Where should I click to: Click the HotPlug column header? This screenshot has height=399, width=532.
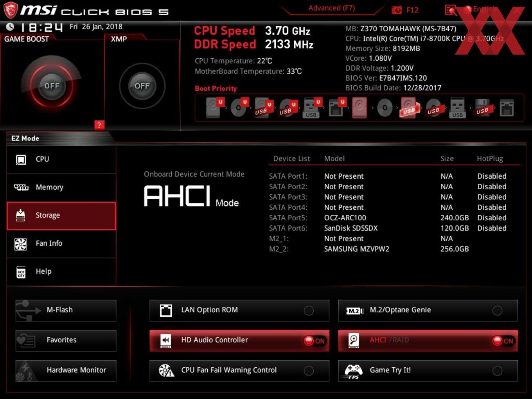tap(490, 158)
